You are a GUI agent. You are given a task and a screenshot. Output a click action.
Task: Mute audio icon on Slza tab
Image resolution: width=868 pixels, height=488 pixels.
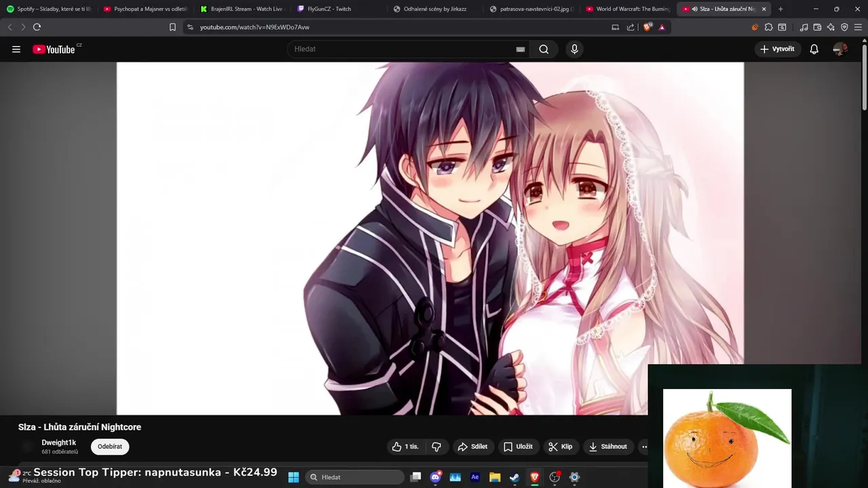click(695, 9)
